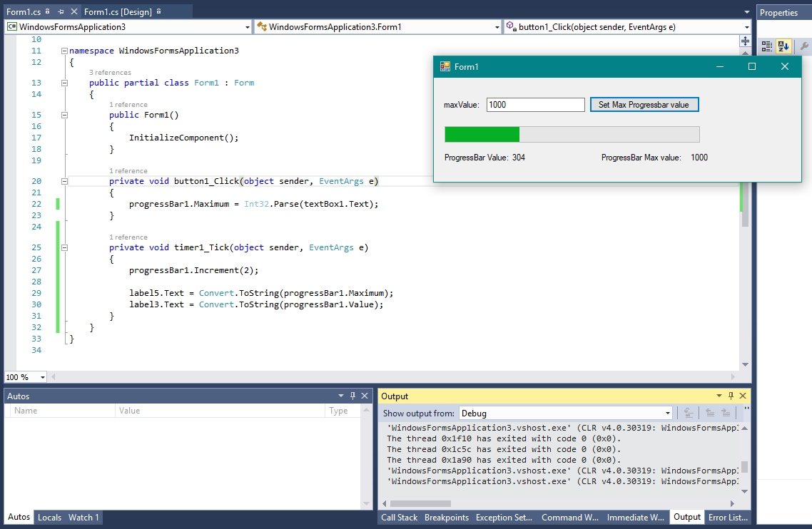Click the Clear All icon in Output toolbar

[689, 413]
